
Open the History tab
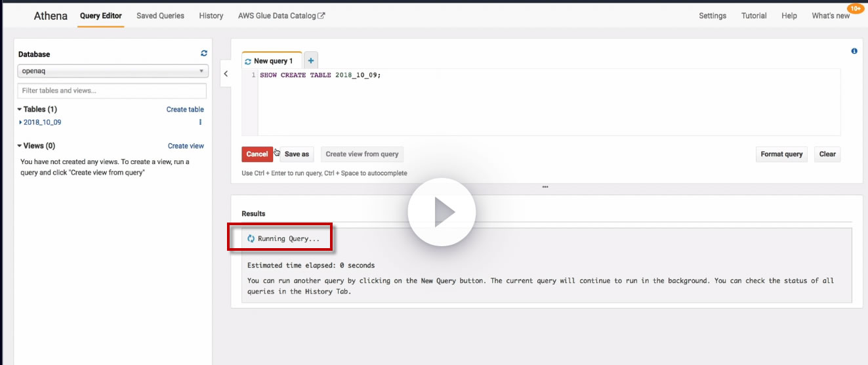coord(211,16)
